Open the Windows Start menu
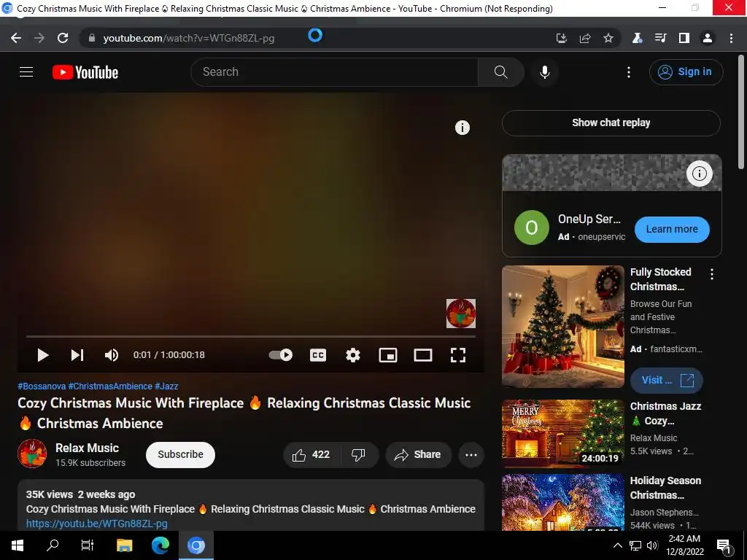Image resolution: width=747 pixels, height=560 pixels. (18, 545)
